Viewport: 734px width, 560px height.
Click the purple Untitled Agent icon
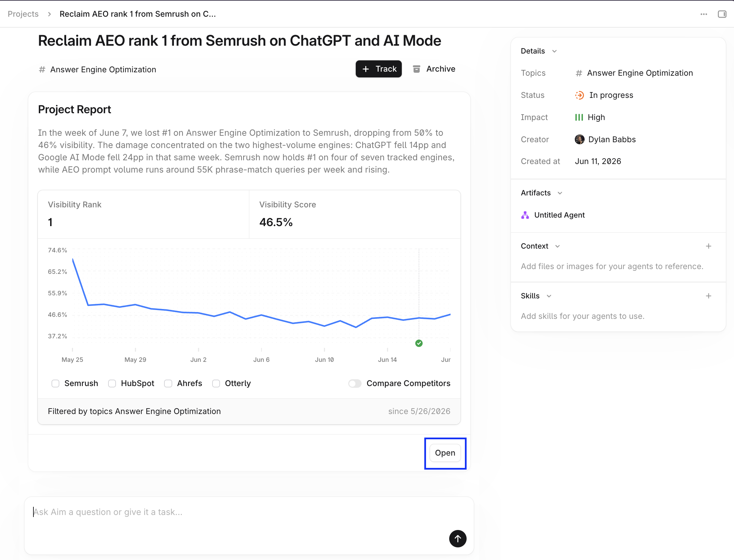pyautogui.click(x=525, y=215)
